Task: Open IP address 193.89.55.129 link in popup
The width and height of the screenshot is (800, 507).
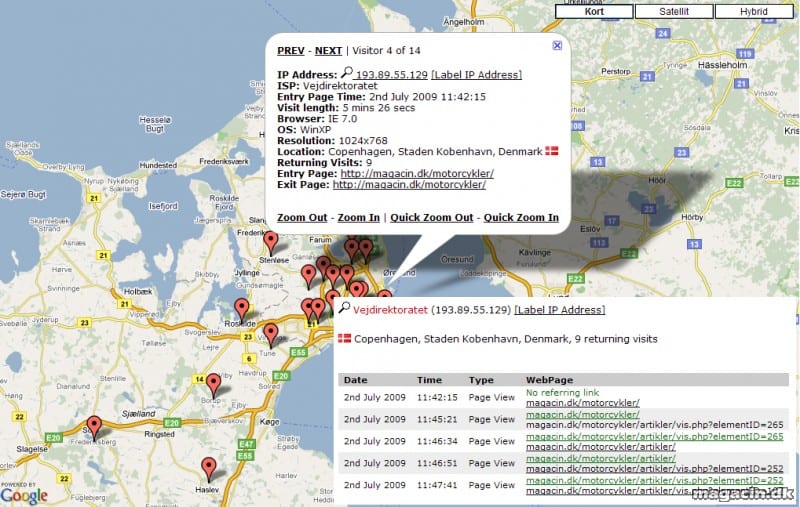Action: pyautogui.click(x=391, y=75)
